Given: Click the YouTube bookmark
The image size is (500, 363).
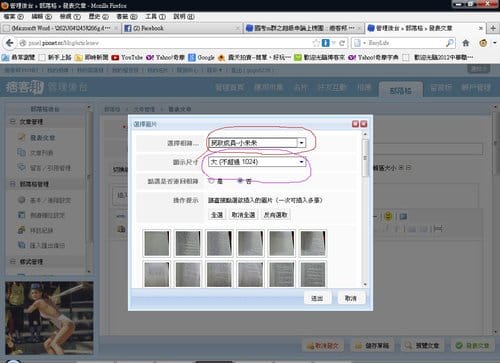Looking at the screenshot, I should pyautogui.click(x=127, y=57).
